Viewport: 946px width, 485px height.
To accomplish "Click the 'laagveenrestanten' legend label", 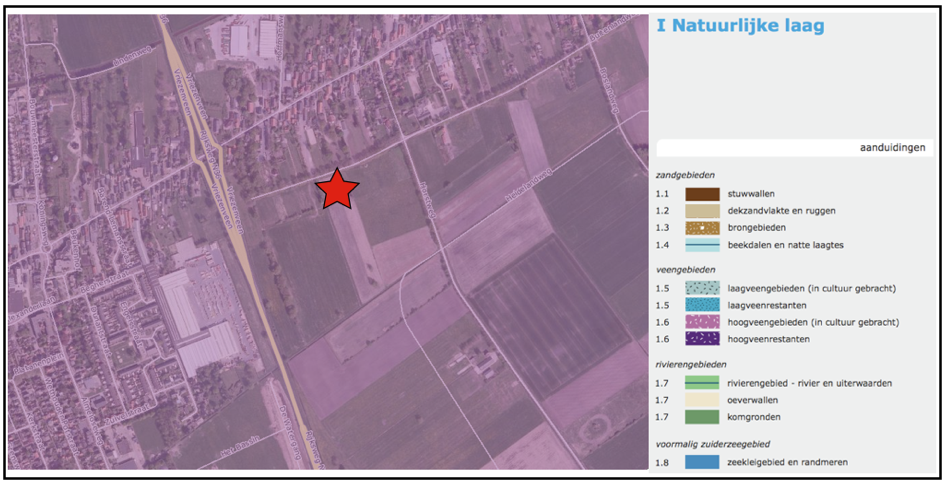I will (x=767, y=305).
